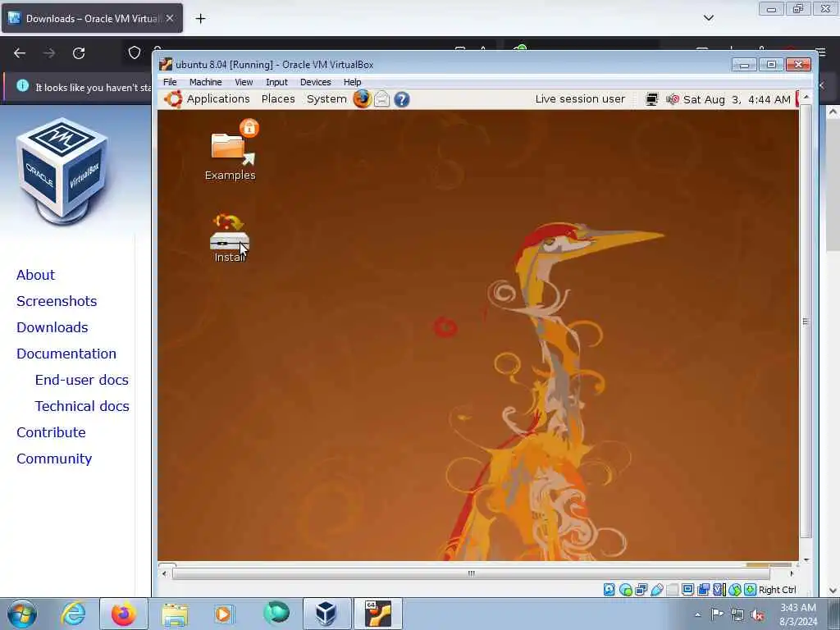Click the display status icon in VirtualBox
This screenshot has height=630, width=840.
coord(688,590)
